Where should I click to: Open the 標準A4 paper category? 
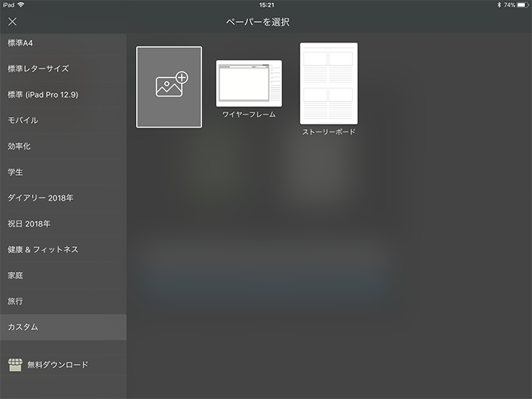tap(63, 43)
